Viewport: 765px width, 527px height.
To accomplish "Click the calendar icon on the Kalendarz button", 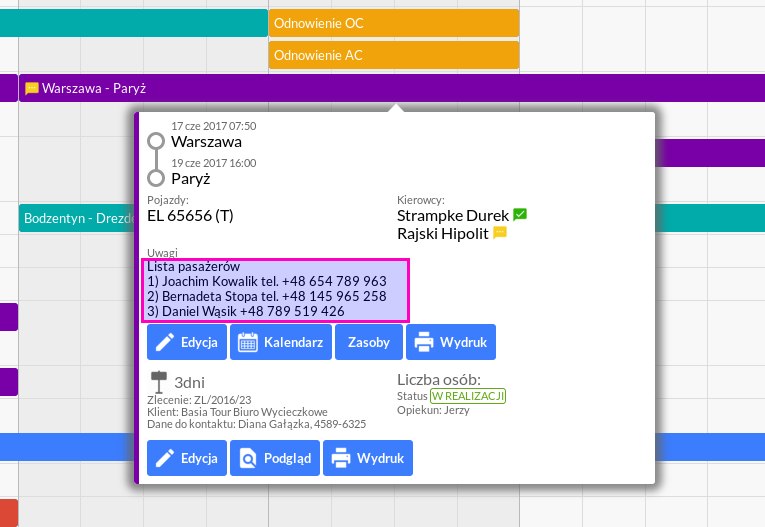I will tap(247, 342).
